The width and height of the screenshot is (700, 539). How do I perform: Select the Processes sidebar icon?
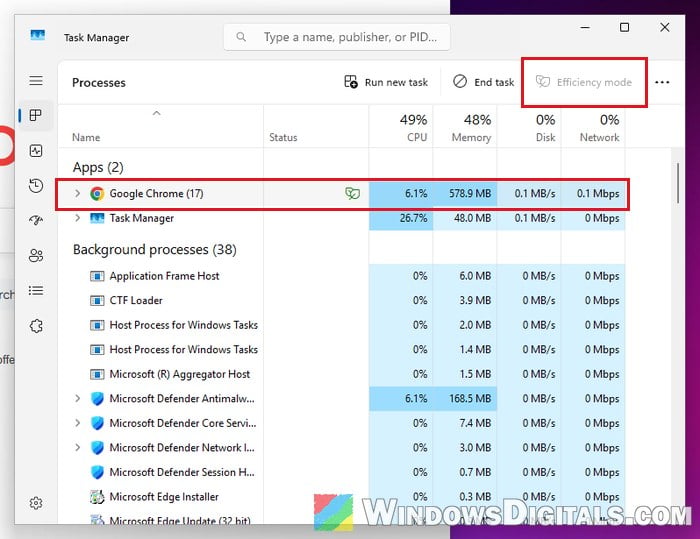pyautogui.click(x=36, y=116)
